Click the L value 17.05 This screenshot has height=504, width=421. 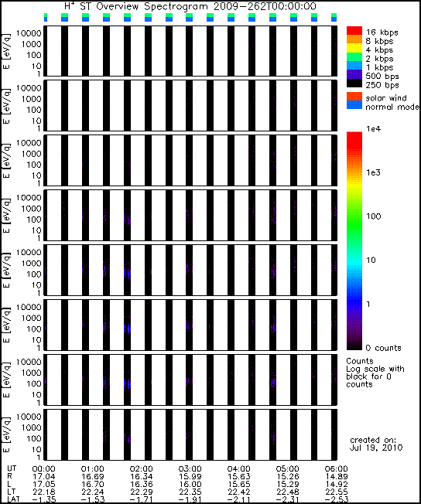44,485
